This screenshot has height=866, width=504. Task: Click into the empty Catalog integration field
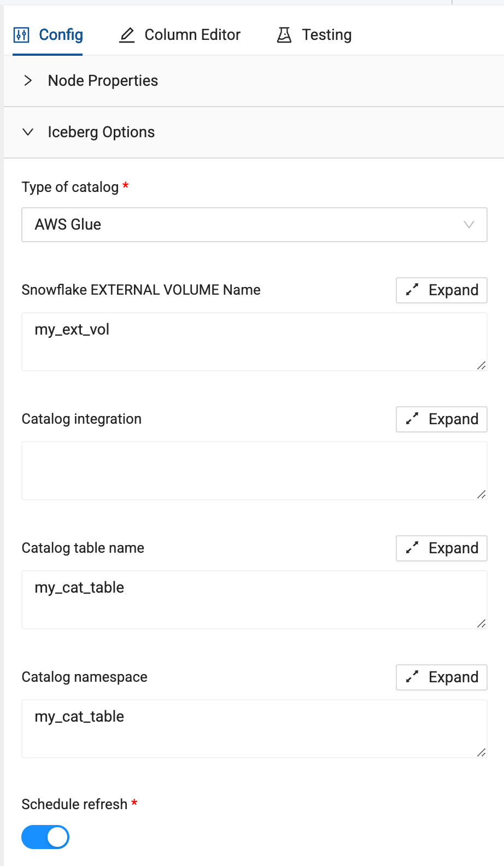click(x=254, y=471)
